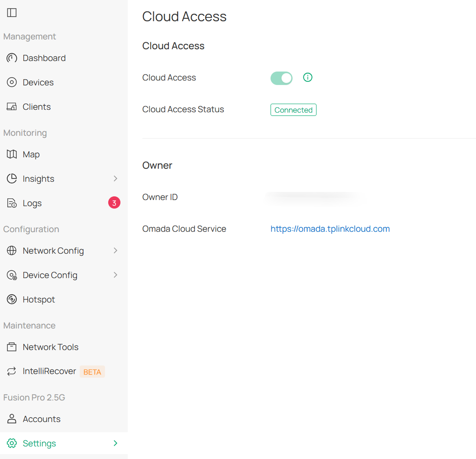Click the Insights label in sidebar

(38, 179)
